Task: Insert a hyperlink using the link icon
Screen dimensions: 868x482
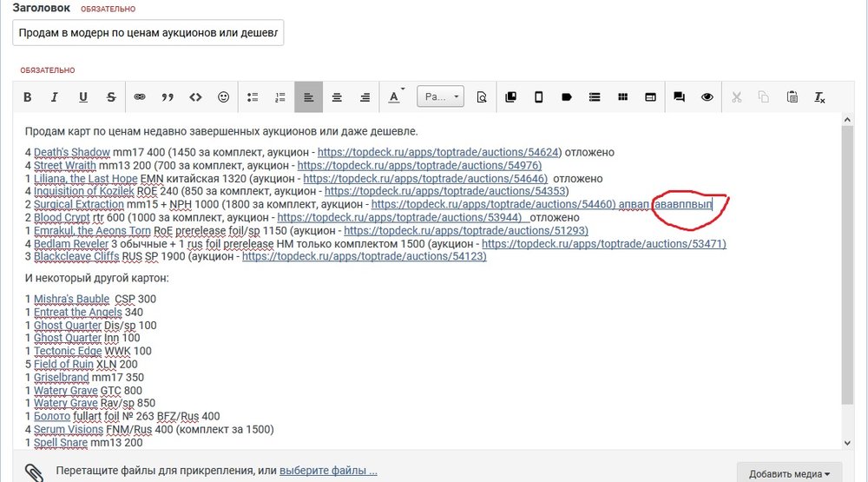Action: [140, 97]
